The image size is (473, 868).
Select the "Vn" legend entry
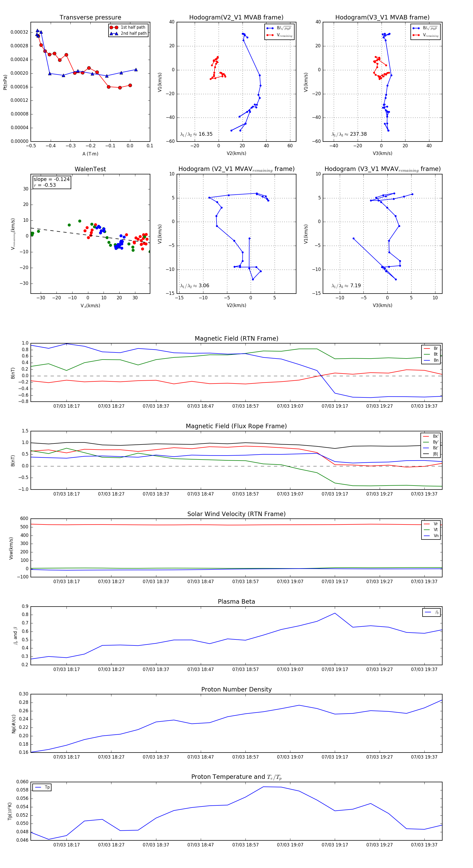coord(431,536)
